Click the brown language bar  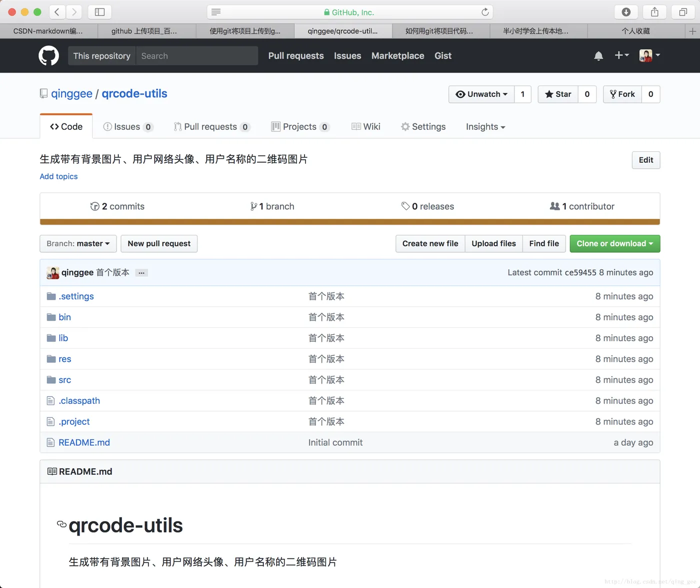click(x=350, y=222)
